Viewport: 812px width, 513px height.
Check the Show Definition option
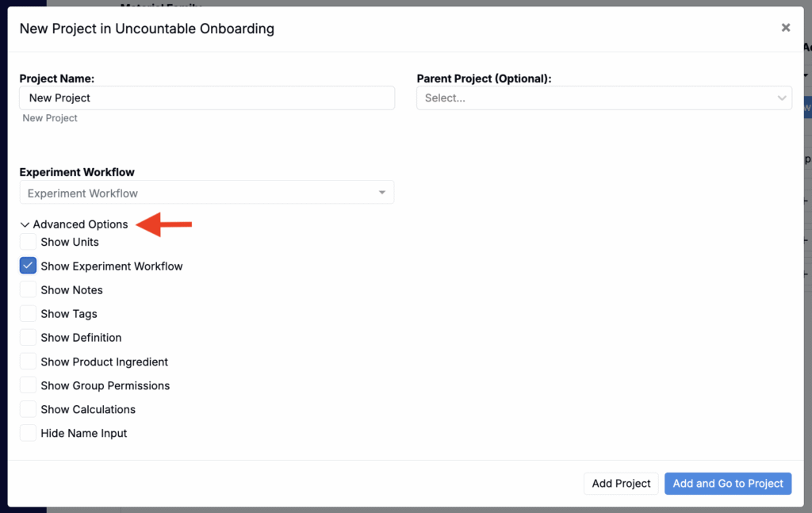(x=29, y=337)
